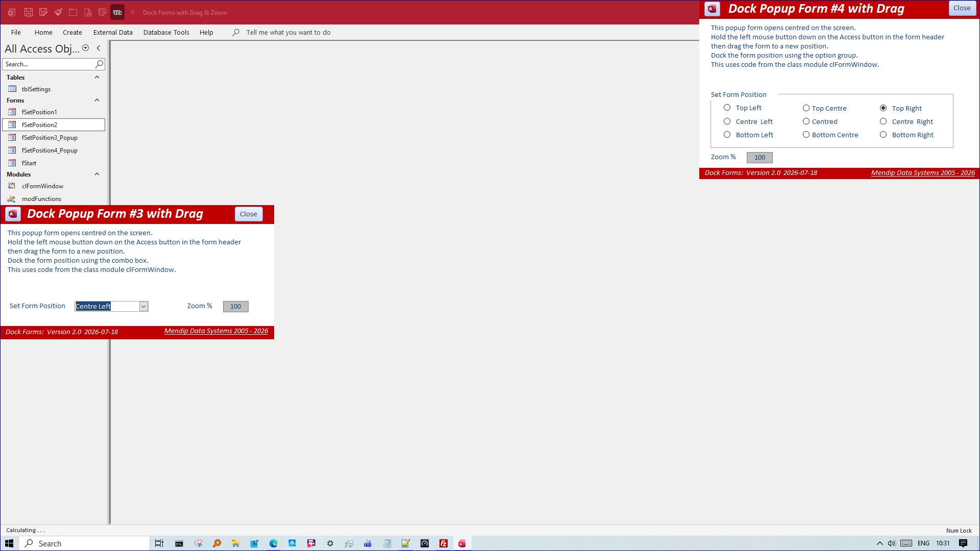The height and width of the screenshot is (551, 980).
Task: Select the Top Right radio option
Action: tap(883, 108)
